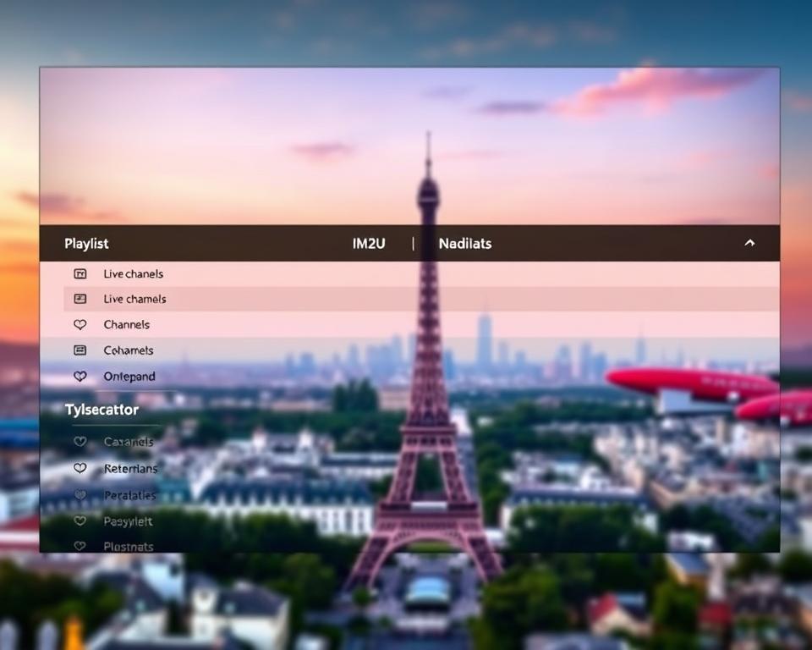Toggle favorite on the Pasyylelt entry

tap(80, 521)
